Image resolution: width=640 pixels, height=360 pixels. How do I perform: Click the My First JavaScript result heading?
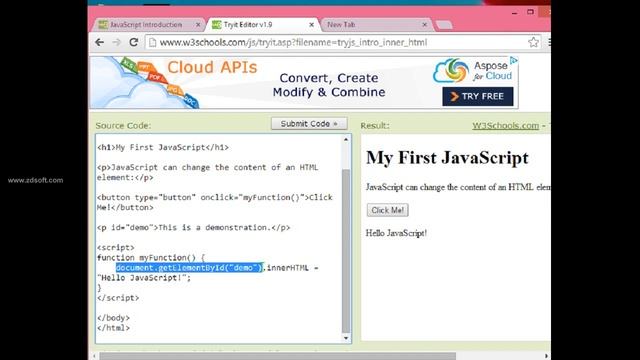pos(447,158)
